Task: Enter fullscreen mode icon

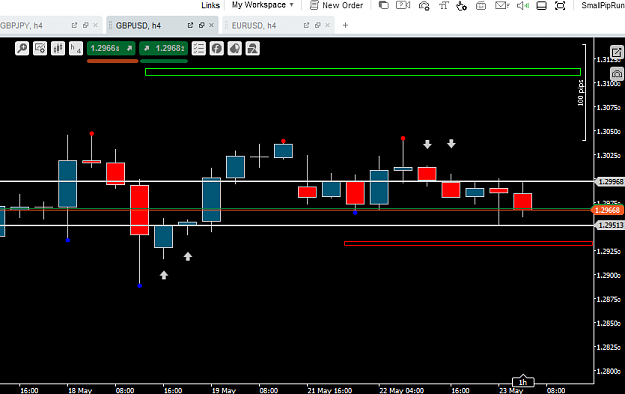Action: point(560,6)
